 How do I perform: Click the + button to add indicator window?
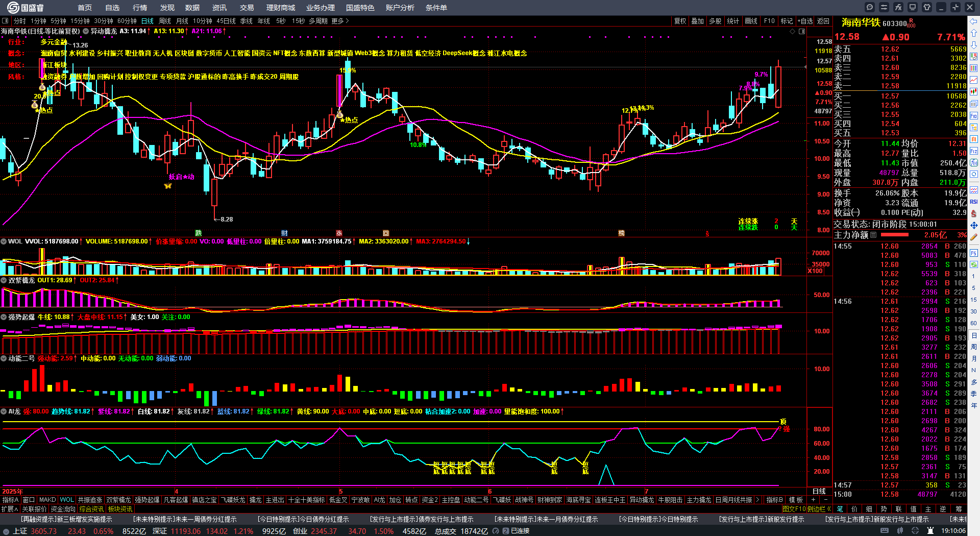[x=814, y=500]
